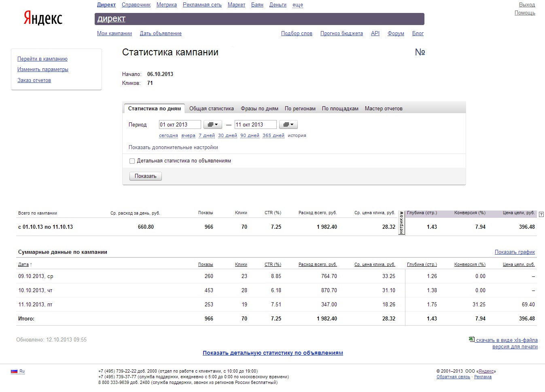Sort daily table by Показы header

(206, 264)
